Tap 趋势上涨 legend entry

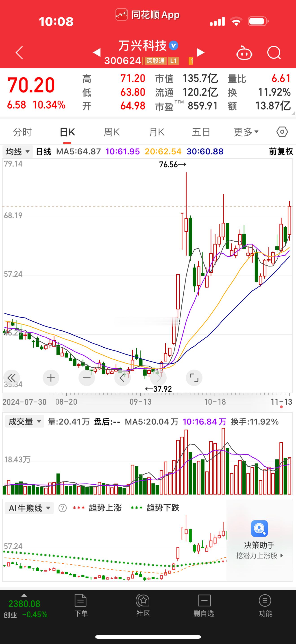pyautogui.click(x=97, y=508)
